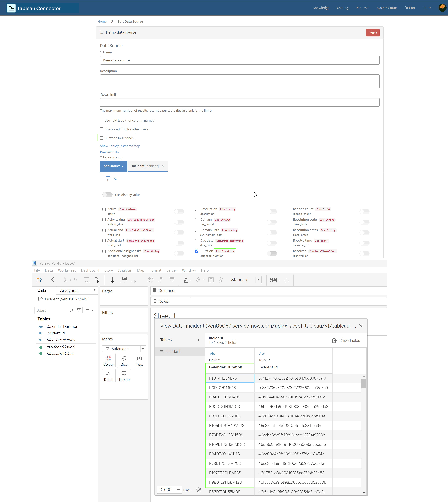
Task: Expand the Standard fit dropdown
Action: tap(258, 280)
